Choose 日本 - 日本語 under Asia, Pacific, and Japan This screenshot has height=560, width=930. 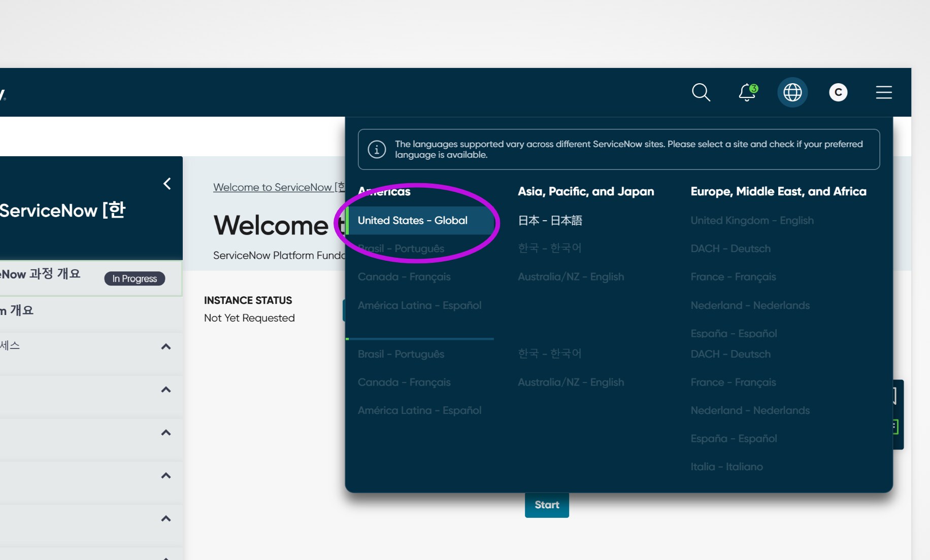point(550,220)
